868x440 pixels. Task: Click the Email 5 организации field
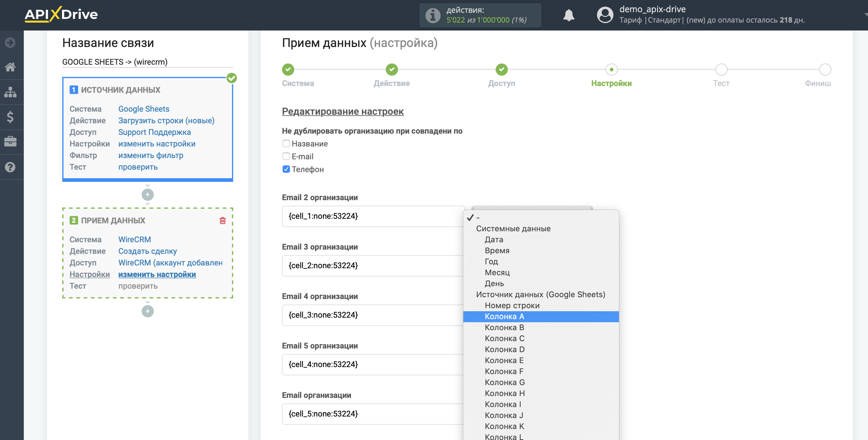point(373,365)
